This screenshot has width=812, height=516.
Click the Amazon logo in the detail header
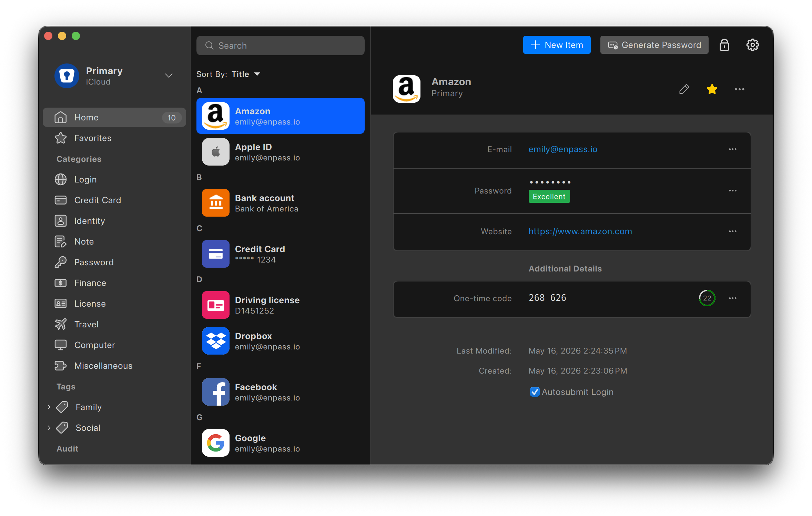point(407,89)
